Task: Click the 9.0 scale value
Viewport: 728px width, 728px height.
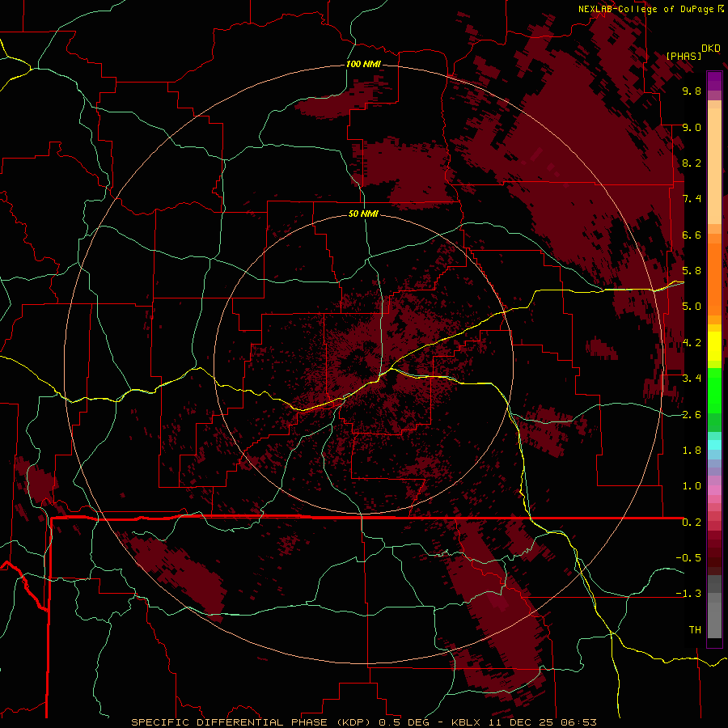Action: point(692,128)
